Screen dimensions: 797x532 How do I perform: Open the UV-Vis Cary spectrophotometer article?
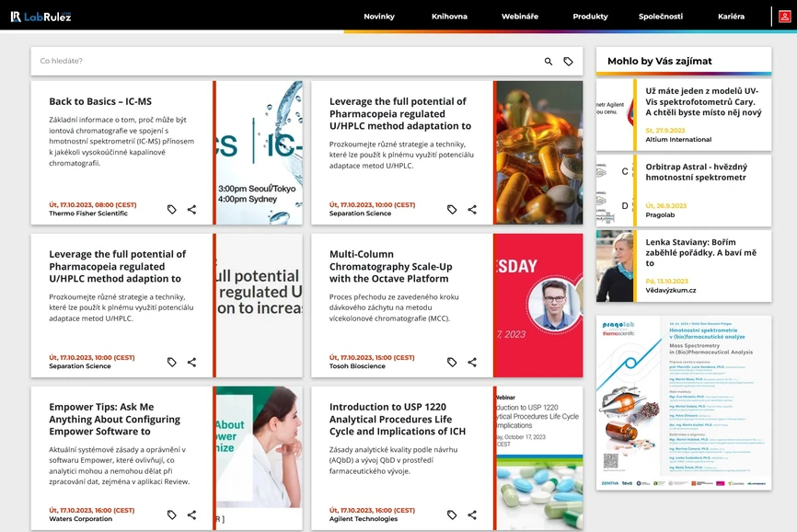point(703,101)
